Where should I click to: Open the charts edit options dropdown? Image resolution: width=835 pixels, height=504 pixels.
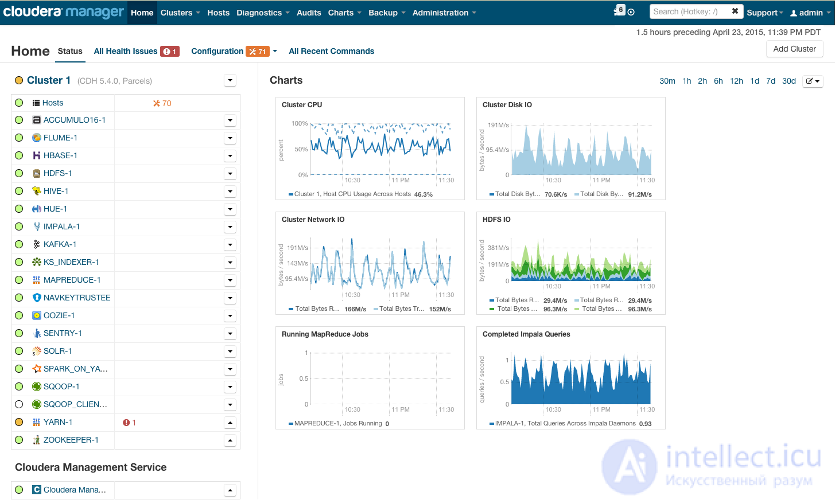(x=813, y=81)
